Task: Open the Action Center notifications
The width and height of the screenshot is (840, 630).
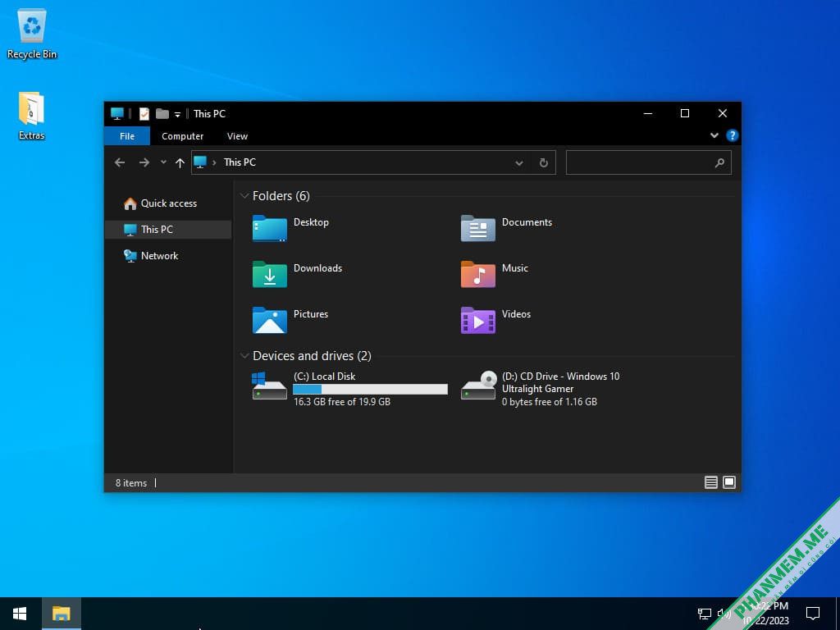Action: [813, 614]
